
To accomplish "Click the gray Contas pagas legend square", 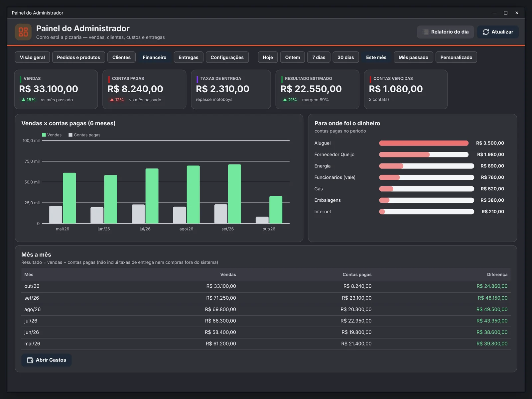I will pyautogui.click(x=70, y=135).
